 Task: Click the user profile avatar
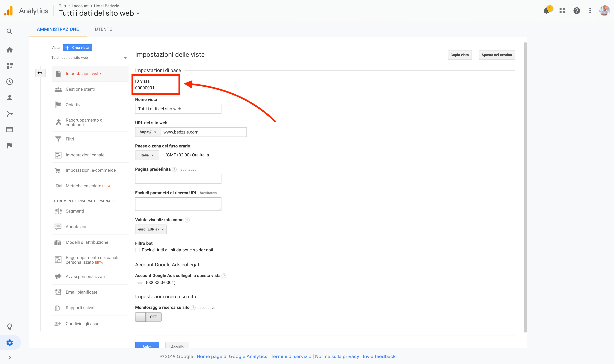[x=604, y=11]
